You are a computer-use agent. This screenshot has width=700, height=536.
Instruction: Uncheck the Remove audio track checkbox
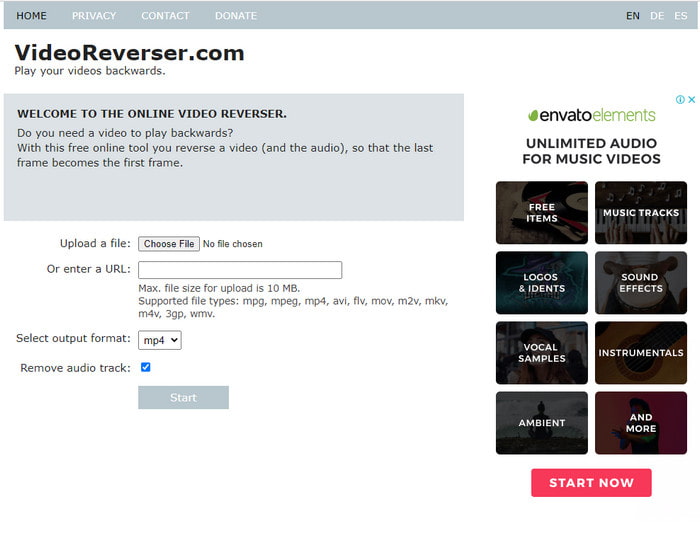coord(145,368)
